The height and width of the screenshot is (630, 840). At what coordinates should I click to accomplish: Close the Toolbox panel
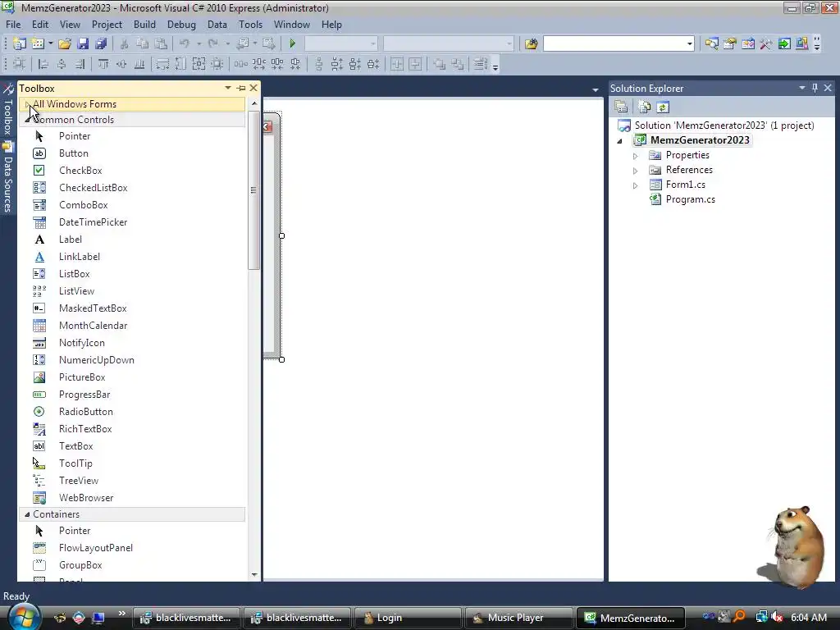[254, 88]
